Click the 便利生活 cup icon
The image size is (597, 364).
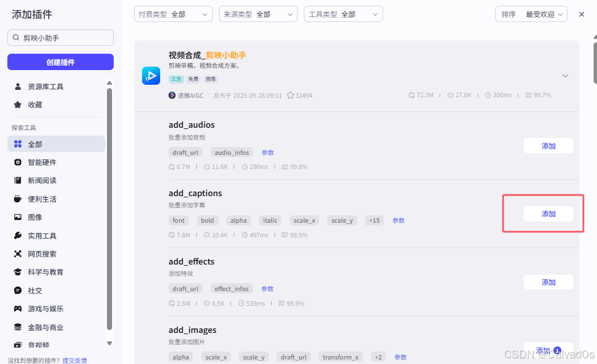18,198
